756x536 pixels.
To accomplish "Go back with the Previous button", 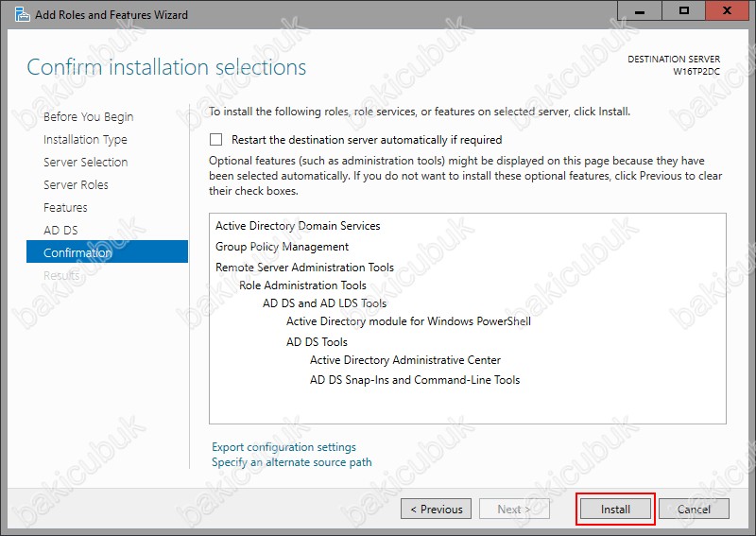I will [x=436, y=509].
